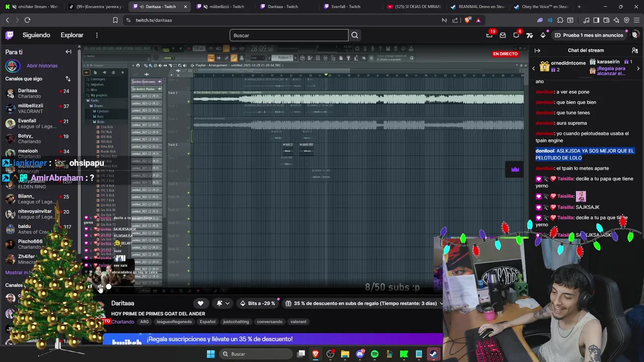
Task: Click the justcchatting stream tag
Action: tap(236, 322)
